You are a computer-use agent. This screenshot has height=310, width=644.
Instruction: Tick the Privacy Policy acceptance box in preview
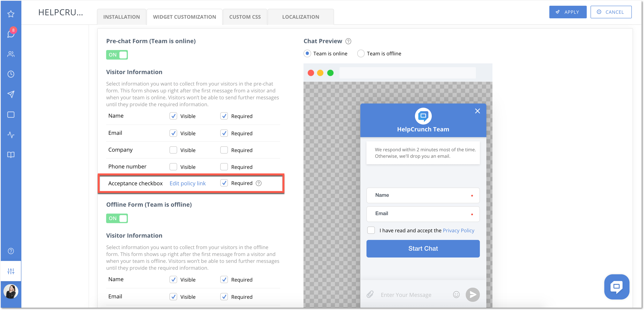(x=371, y=230)
